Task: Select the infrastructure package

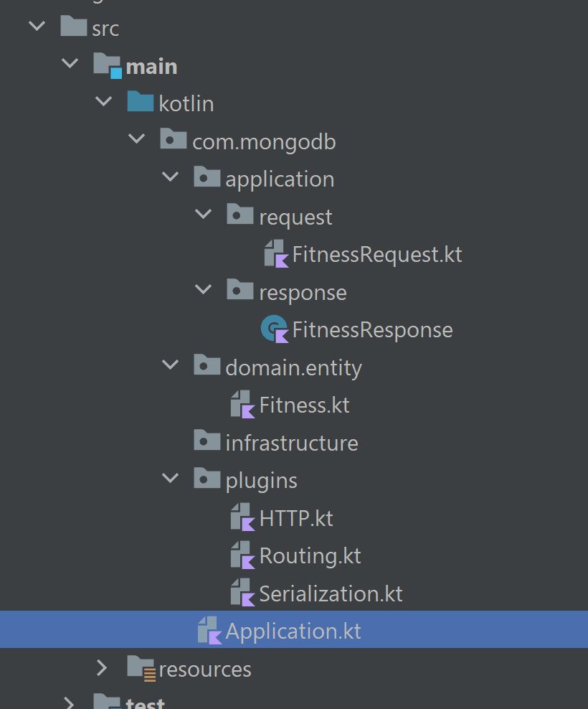Action: (290, 441)
